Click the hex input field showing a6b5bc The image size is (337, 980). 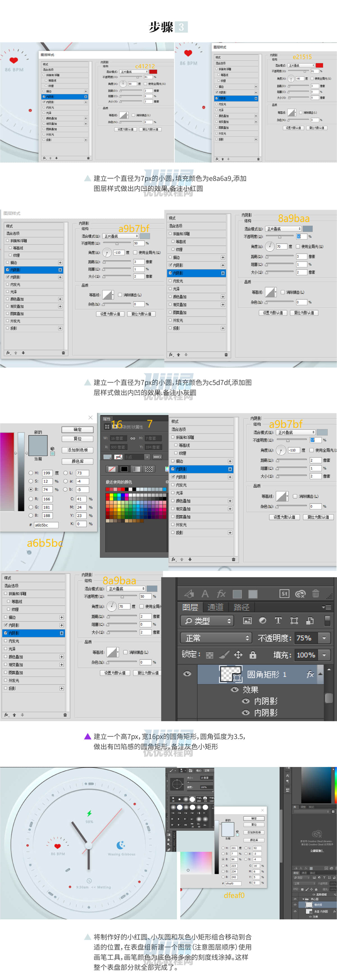tap(46, 525)
